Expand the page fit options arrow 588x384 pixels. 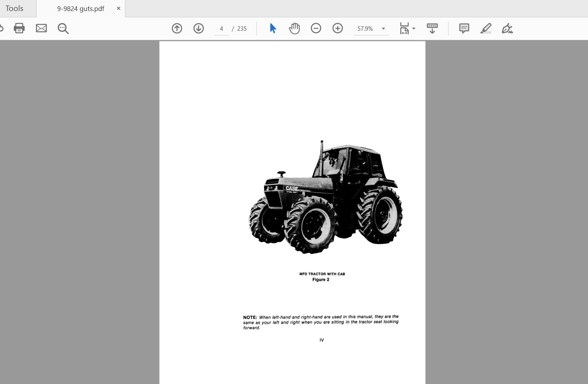[x=414, y=28]
